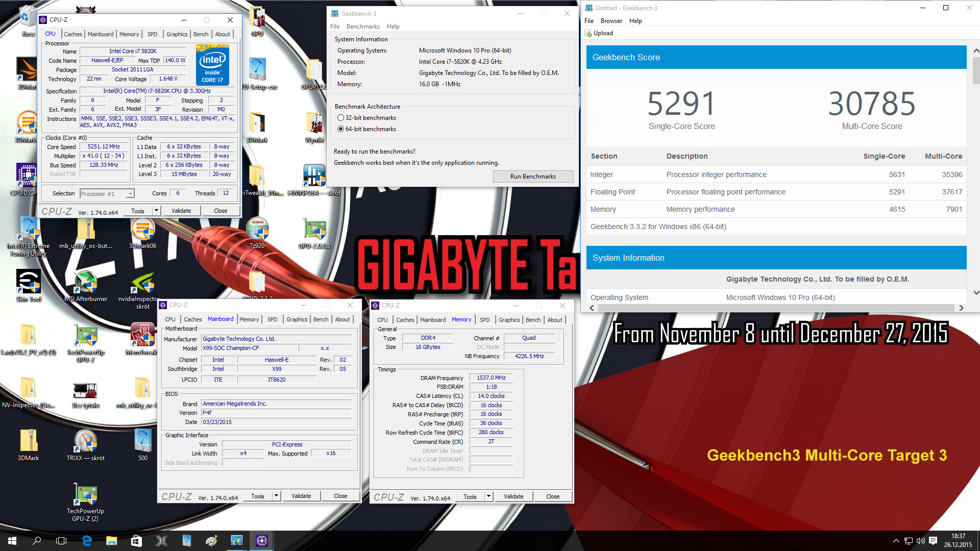The height and width of the screenshot is (551, 980).
Task: Click the volume icon in system tray
Action: point(921,541)
